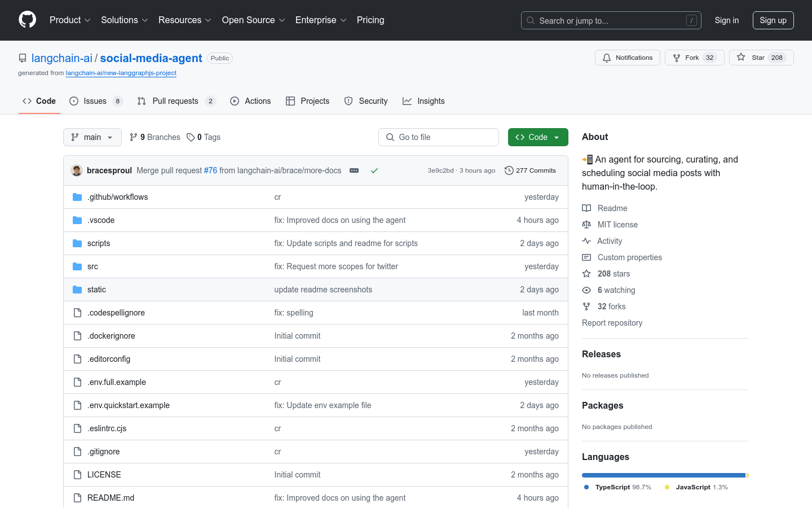This screenshot has height=508, width=812.
Task: Open Releases heading link
Action: (601, 354)
